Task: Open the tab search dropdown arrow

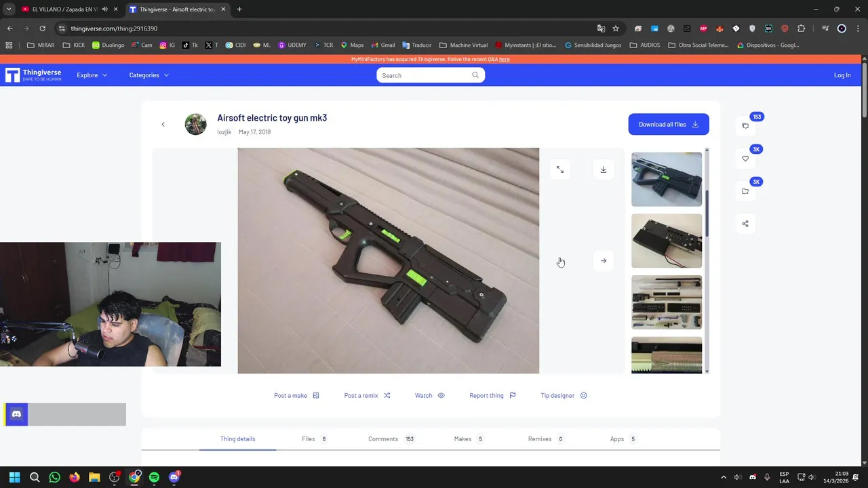Action: 9,9
